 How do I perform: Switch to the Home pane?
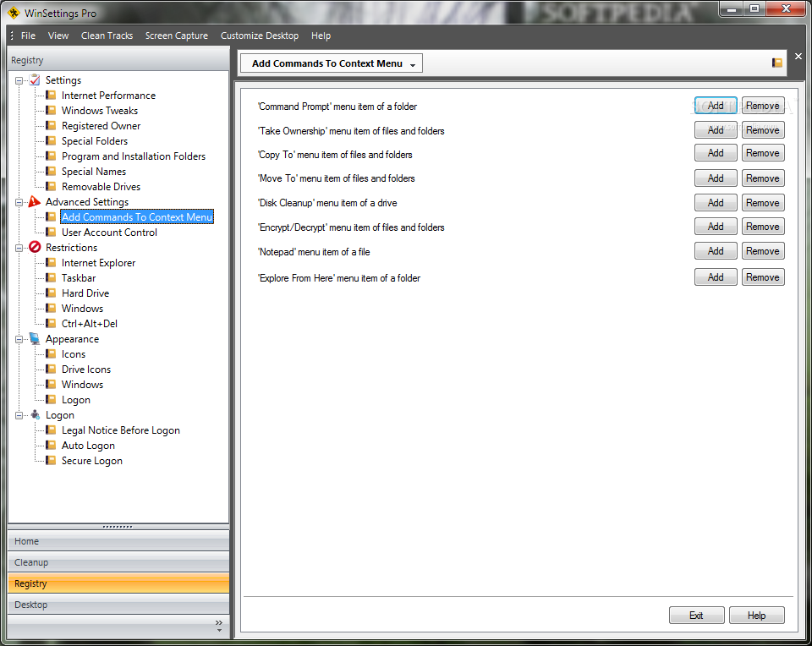pos(118,541)
